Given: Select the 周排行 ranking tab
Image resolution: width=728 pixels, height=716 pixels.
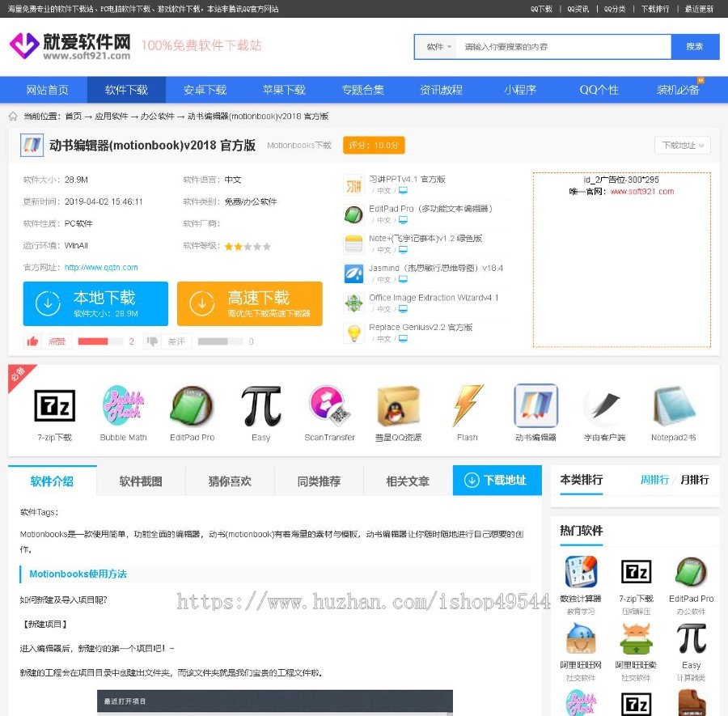Looking at the screenshot, I should pos(654,480).
